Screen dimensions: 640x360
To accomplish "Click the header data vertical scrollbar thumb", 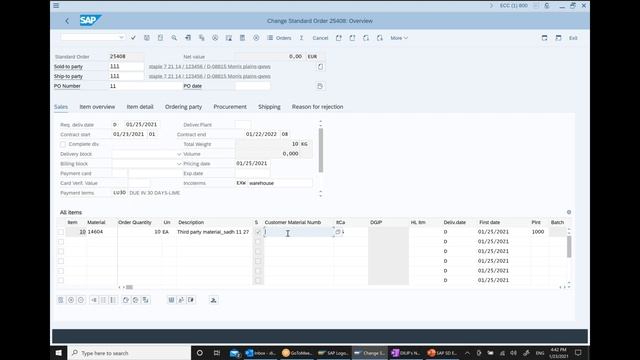I will 321,150.
